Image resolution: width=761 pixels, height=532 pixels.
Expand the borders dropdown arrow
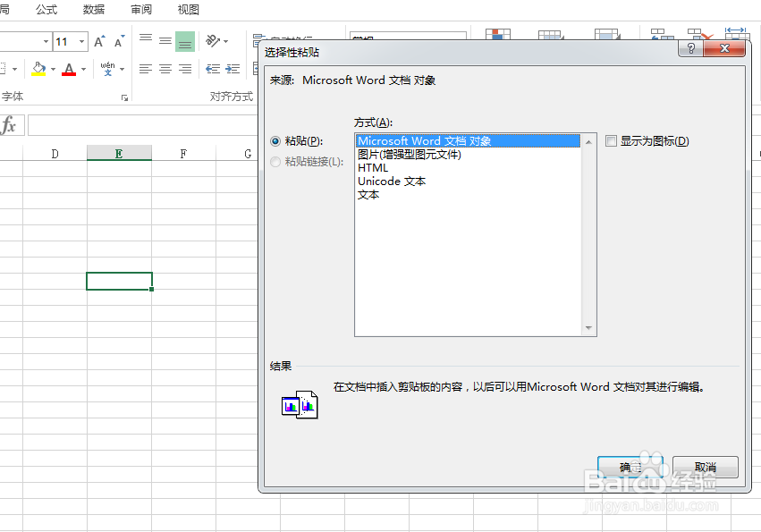click(14, 69)
